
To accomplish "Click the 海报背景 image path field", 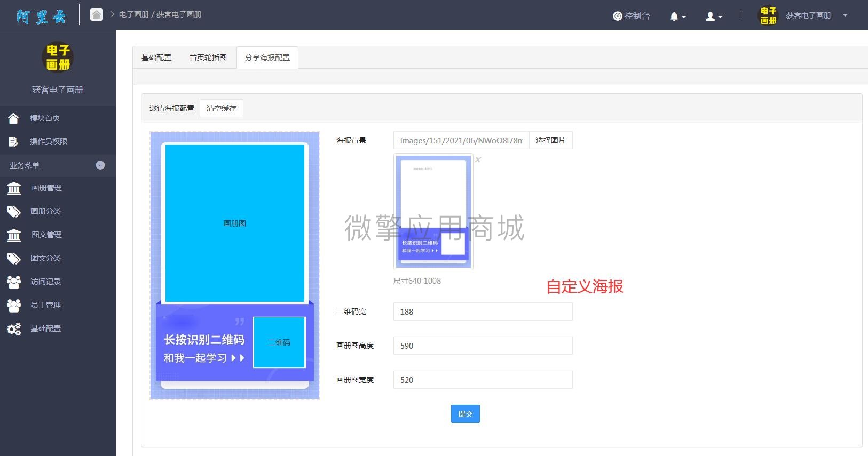I will tap(461, 140).
